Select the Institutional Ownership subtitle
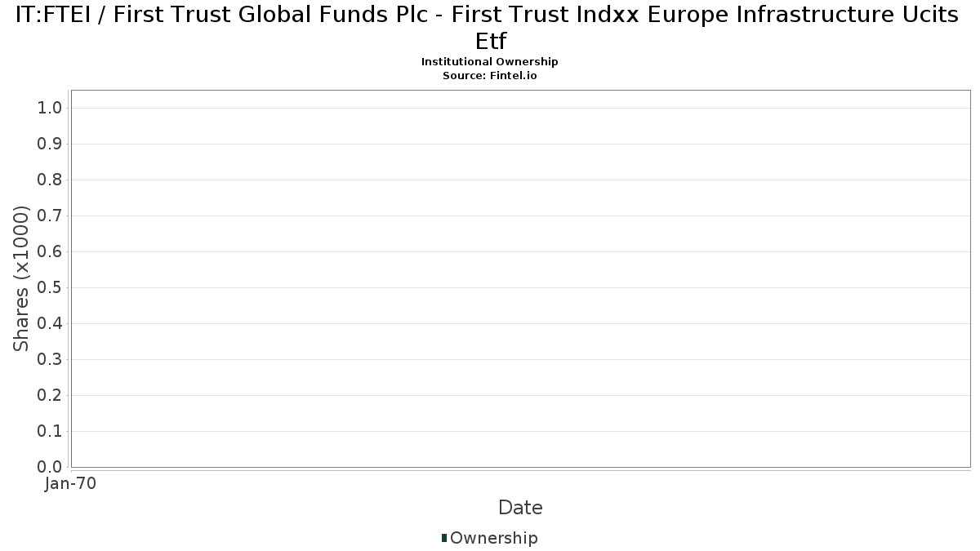The image size is (980, 551). (x=490, y=62)
